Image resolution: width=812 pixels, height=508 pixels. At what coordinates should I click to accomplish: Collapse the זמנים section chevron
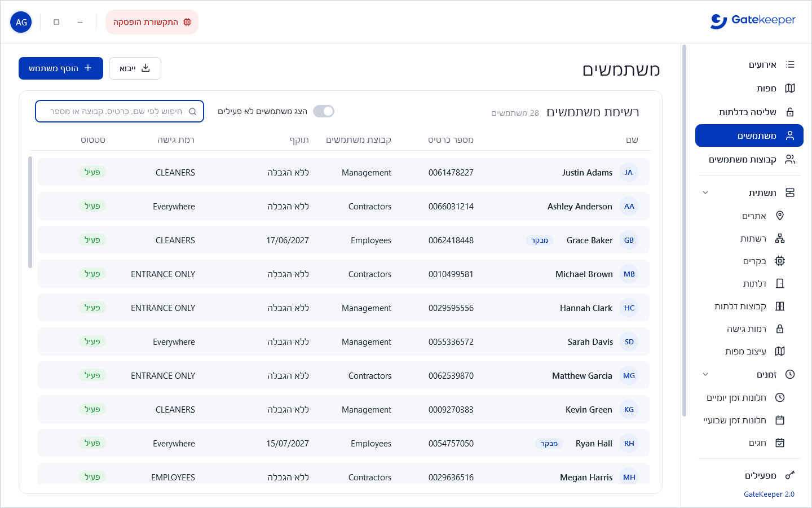coord(705,374)
